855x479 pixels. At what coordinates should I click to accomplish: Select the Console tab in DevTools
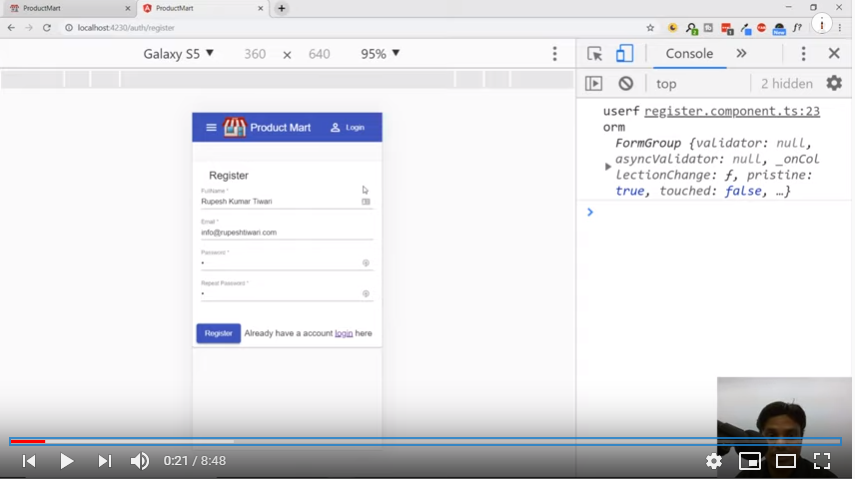click(689, 54)
